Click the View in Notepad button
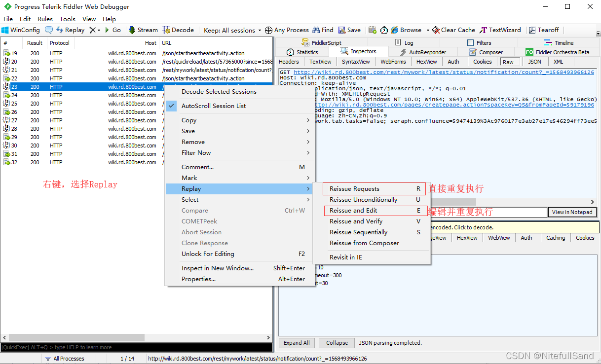Viewport: 601px width, 364px height. [x=572, y=212]
